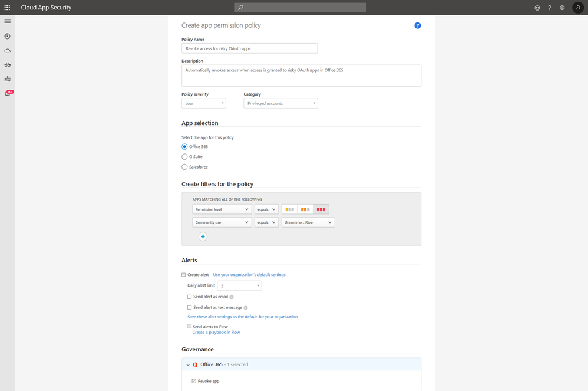The height and width of the screenshot is (391, 588).
Task: Select the Salesforce radio button
Action: click(x=184, y=167)
